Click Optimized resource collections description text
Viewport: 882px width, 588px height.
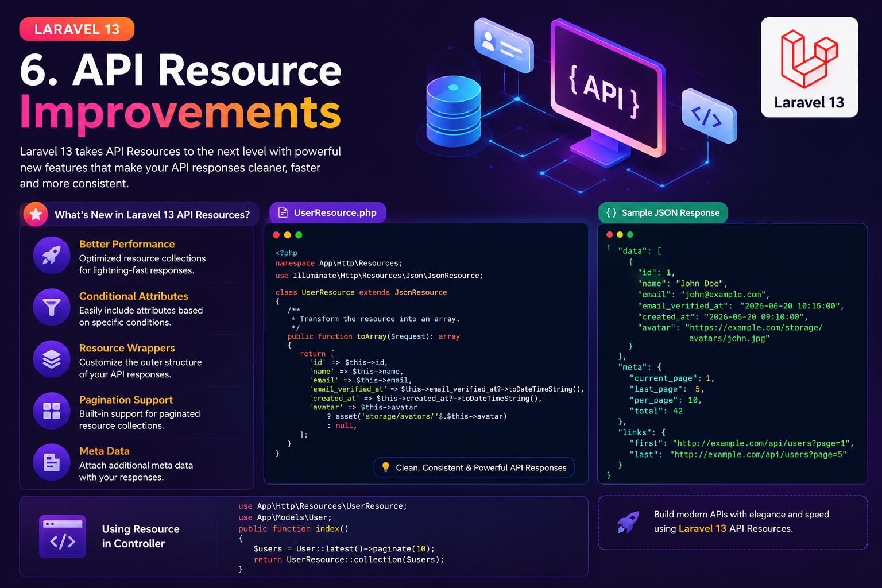(142, 264)
